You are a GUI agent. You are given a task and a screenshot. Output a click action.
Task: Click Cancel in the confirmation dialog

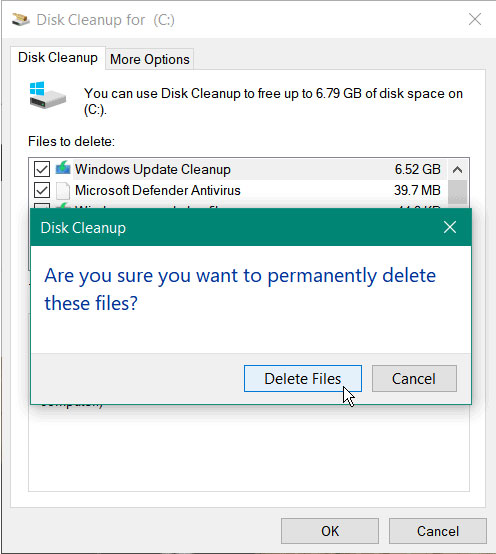(414, 378)
